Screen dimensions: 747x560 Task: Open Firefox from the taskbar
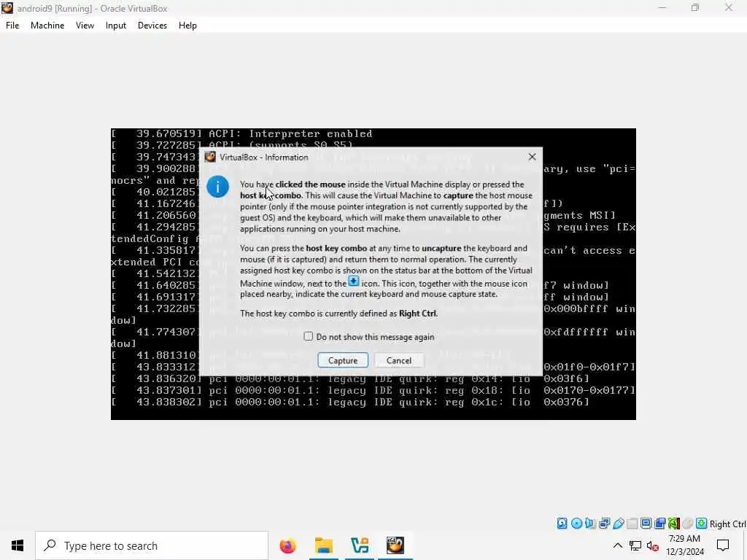tap(287, 545)
